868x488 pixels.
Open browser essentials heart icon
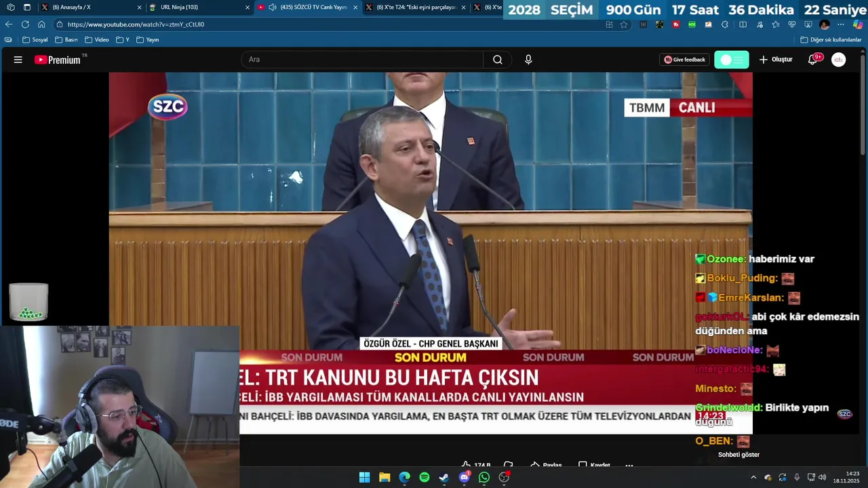coord(792,24)
